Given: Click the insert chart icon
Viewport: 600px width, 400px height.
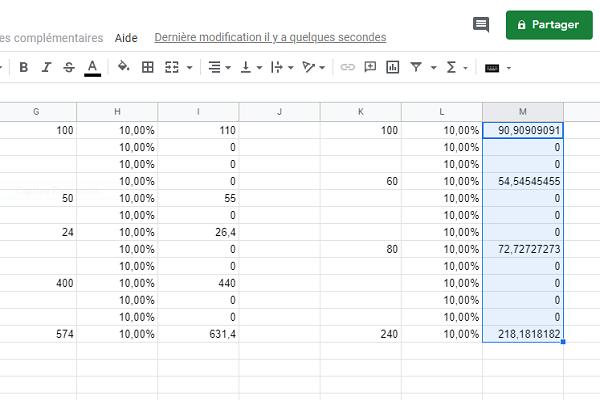Looking at the screenshot, I should pos(392,68).
